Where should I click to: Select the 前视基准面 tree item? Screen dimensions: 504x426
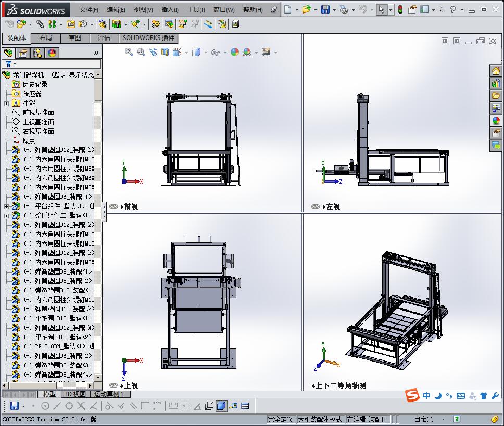pos(38,113)
